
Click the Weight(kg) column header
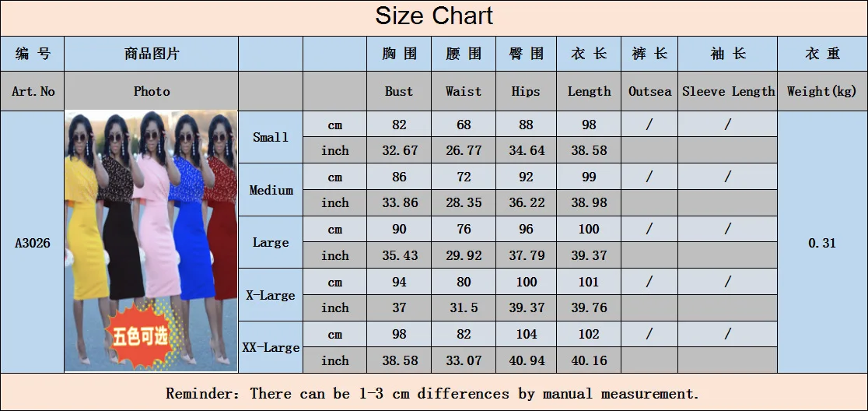click(822, 91)
